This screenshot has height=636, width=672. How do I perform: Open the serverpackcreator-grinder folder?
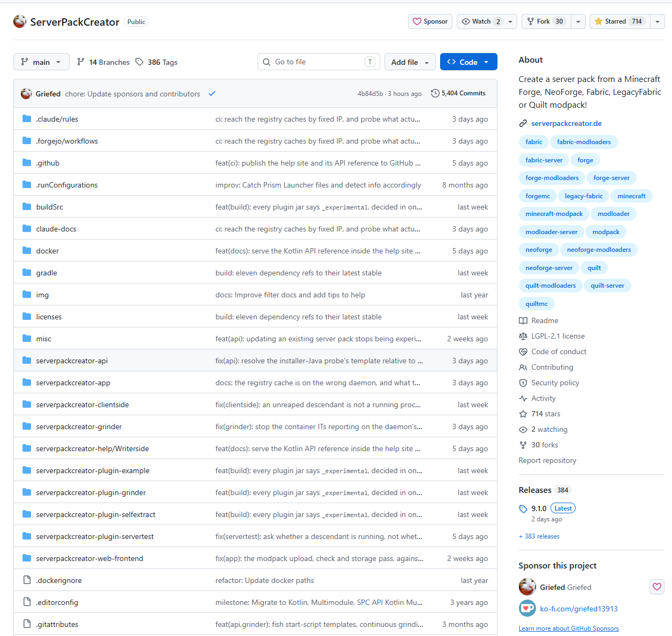[79, 427]
